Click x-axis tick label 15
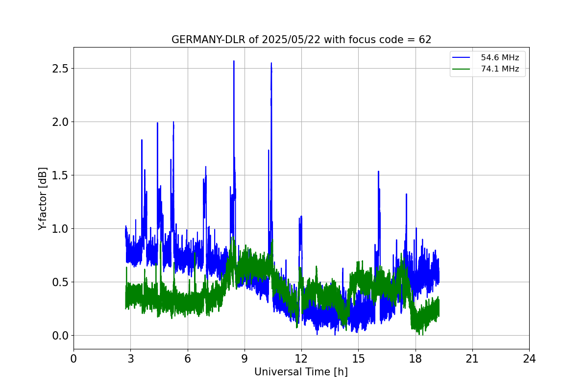Image resolution: width=588 pixels, height=392 pixels. click(358, 359)
